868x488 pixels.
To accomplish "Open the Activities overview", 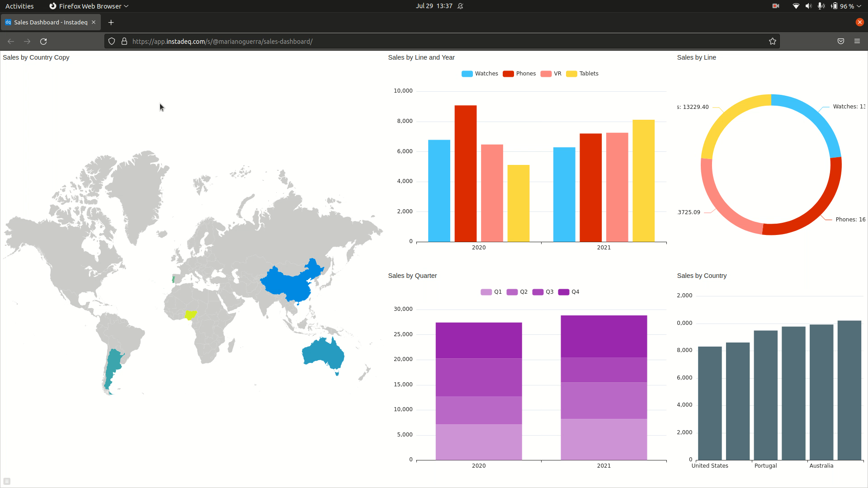I will (x=19, y=6).
